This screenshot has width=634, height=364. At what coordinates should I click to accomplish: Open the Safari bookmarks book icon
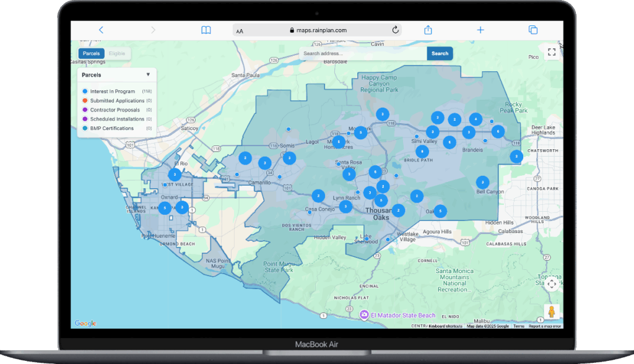click(x=206, y=30)
